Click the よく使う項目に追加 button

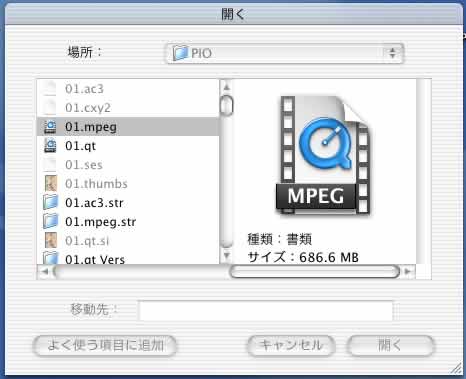click(105, 345)
